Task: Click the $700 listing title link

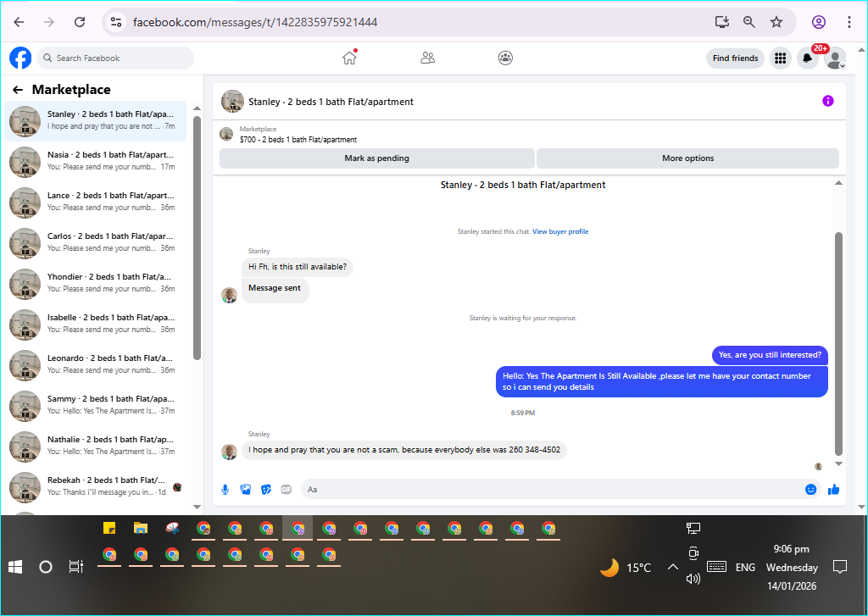Action: (x=298, y=140)
